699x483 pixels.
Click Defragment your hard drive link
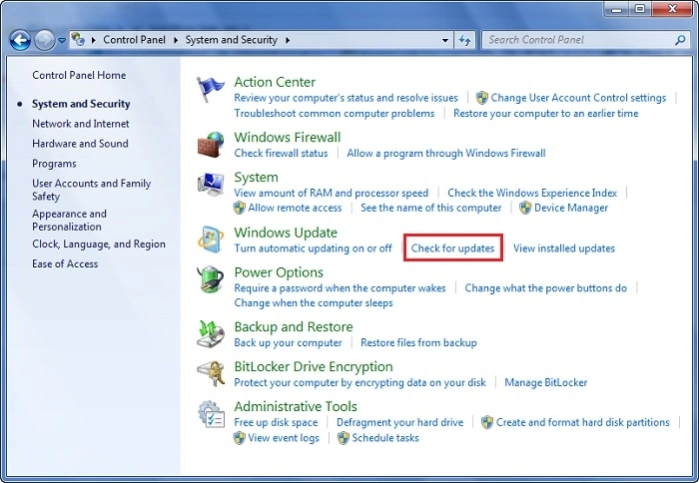400,422
